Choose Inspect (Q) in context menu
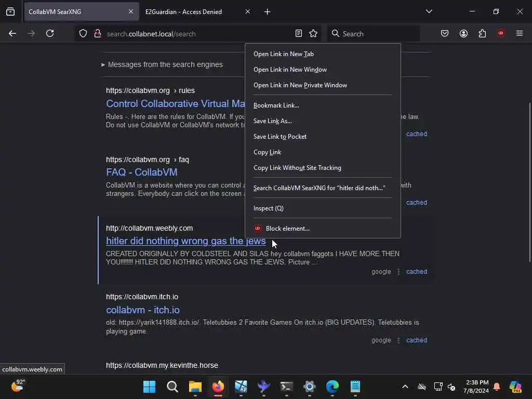Image resolution: width=532 pixels, height=399 pixels. click(x=323, y=208)
